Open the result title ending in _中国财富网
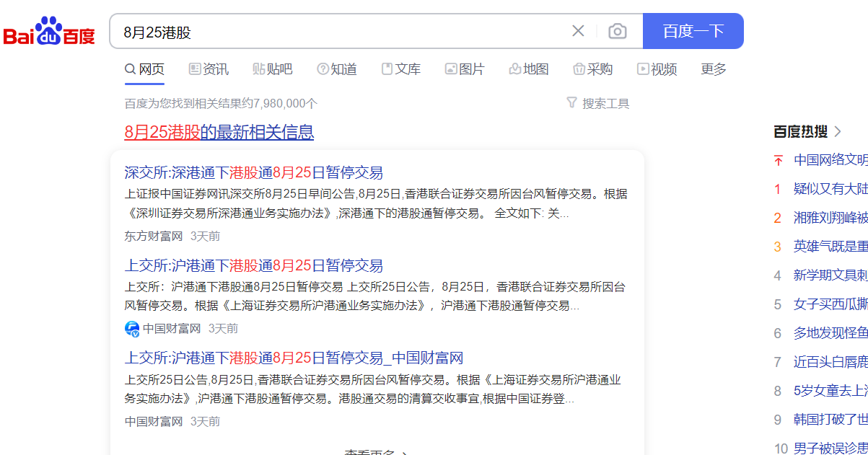The width and height of the screenshot is (868, 455). [x=294, y=358]
